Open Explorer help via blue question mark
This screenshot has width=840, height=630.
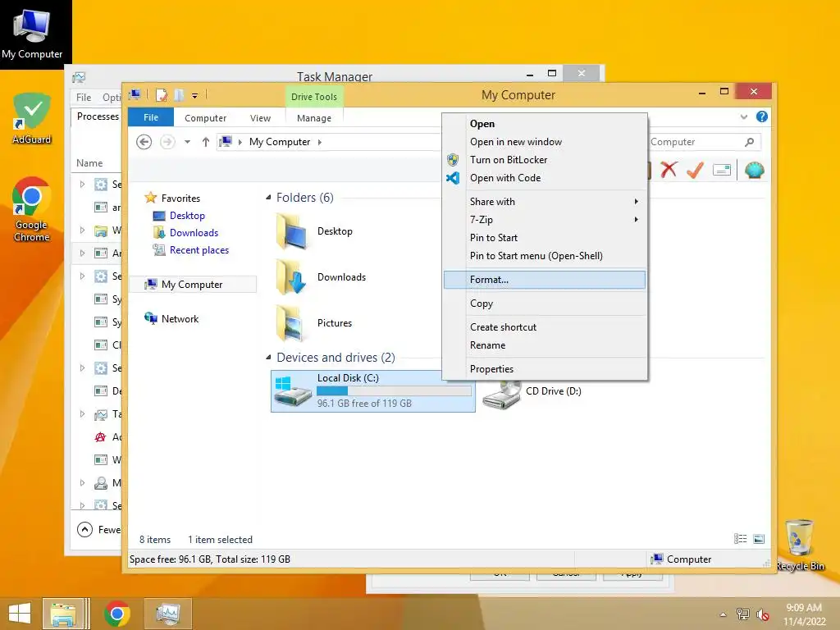click(762, 116)
